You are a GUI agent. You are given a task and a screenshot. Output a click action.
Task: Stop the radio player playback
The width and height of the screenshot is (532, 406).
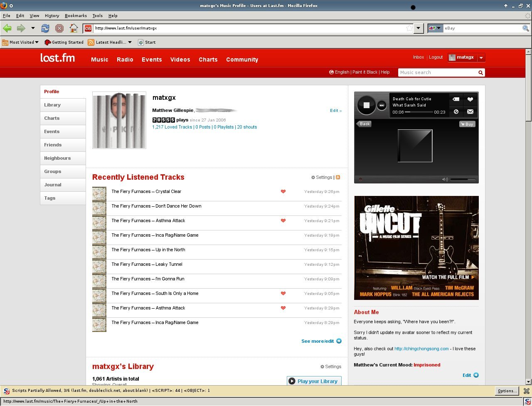(366, 105)
